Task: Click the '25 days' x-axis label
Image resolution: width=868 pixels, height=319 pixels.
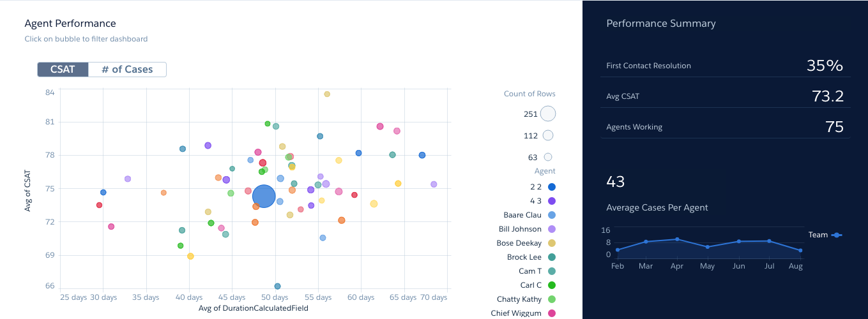Action: click(x=73, y=298)
